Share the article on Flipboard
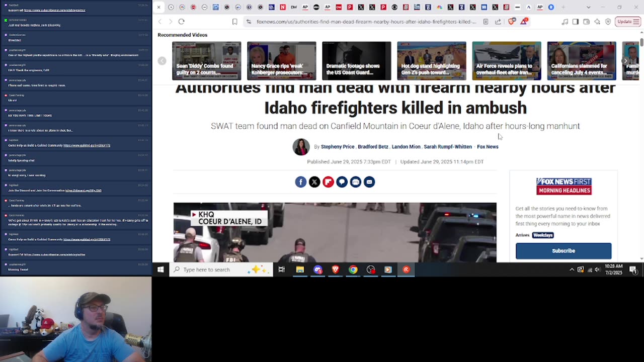Image resolution: width=644 pixels, height=362 pixels. point(328,182)
